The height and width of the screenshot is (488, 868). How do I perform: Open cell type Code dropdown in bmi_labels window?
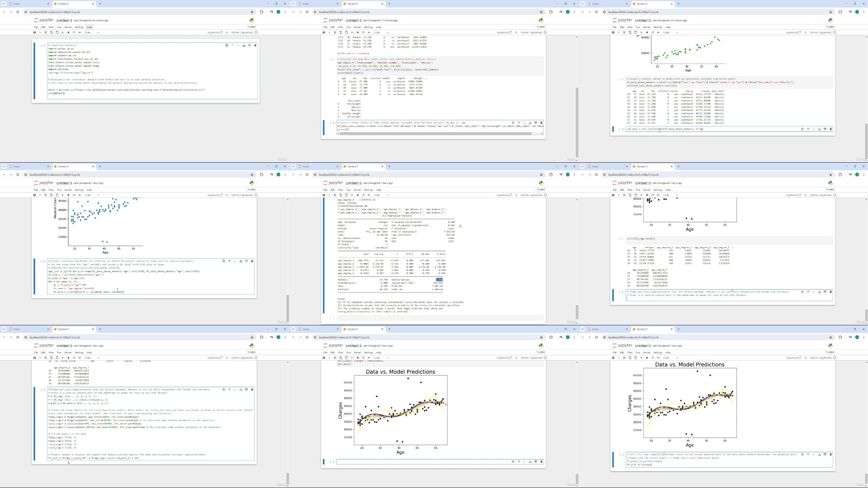point(381,32)
